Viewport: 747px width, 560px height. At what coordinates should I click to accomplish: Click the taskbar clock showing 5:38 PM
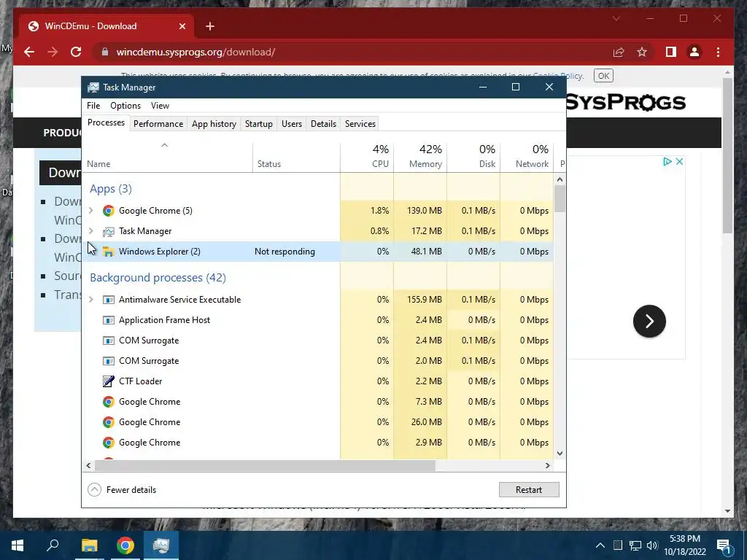point(685,545)
